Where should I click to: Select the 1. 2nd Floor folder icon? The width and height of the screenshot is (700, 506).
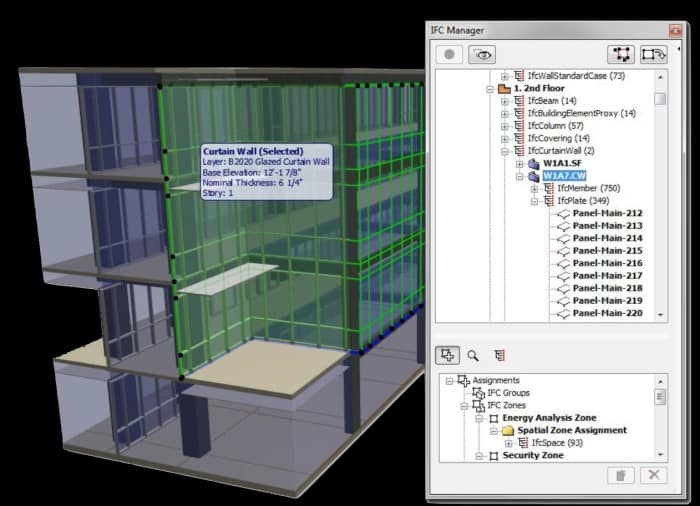click(504, 88)
